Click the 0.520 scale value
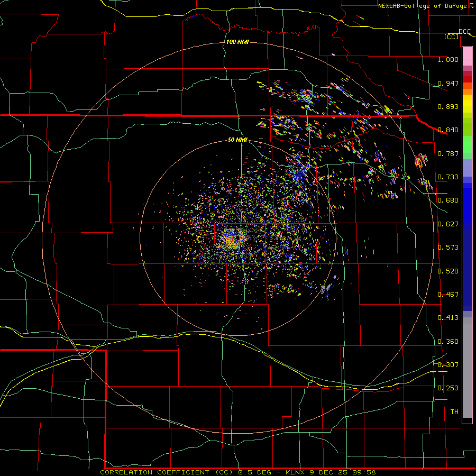The width and height of the screenshot is (476, 476). (448, 271)
